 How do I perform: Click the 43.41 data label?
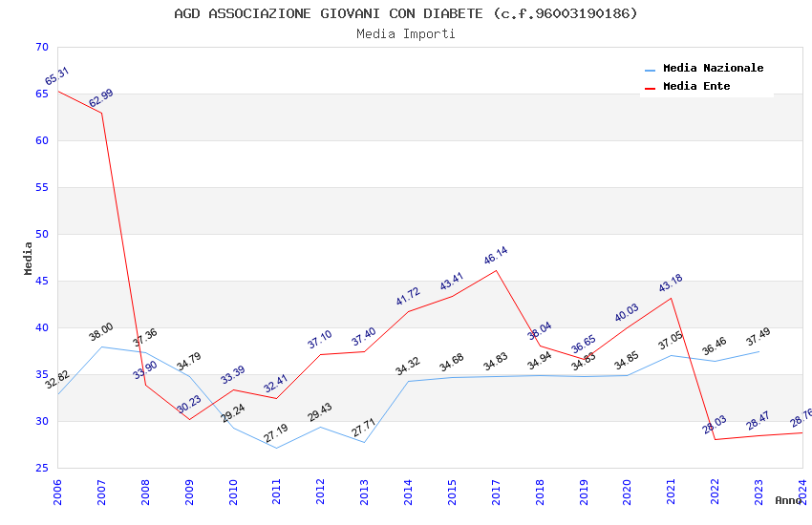click(452, 282)
